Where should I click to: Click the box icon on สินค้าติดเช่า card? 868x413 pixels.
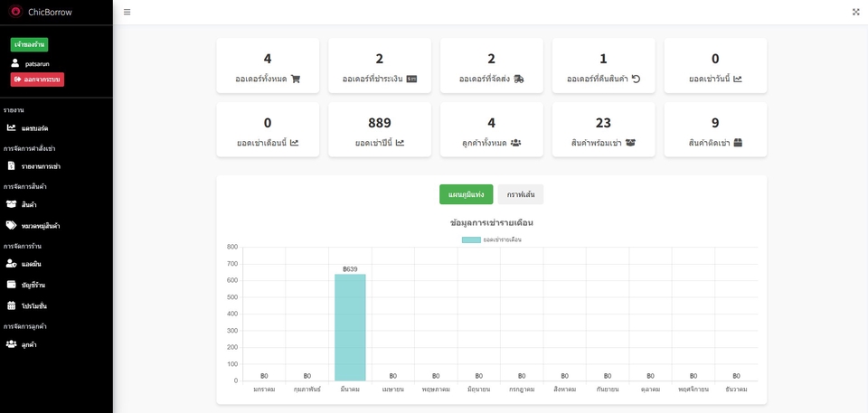738,143
